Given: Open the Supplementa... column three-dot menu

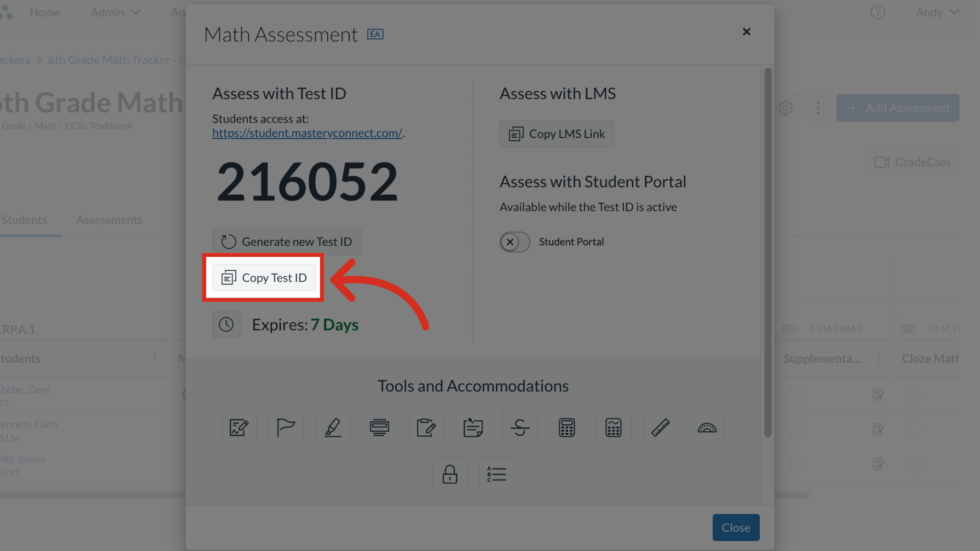Looking at the screenshot, I should (x=879, y=359).
